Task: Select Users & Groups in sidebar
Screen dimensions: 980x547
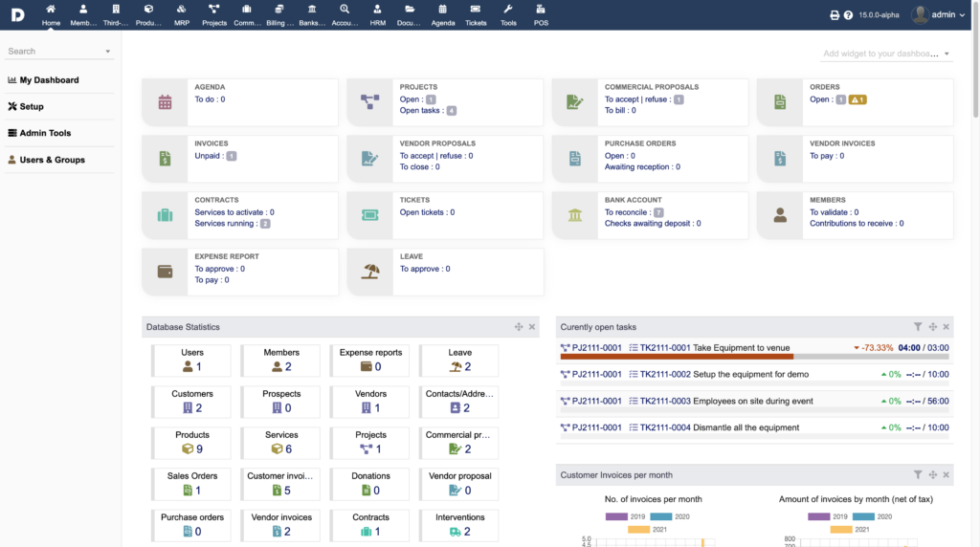Action: [52, 160]
